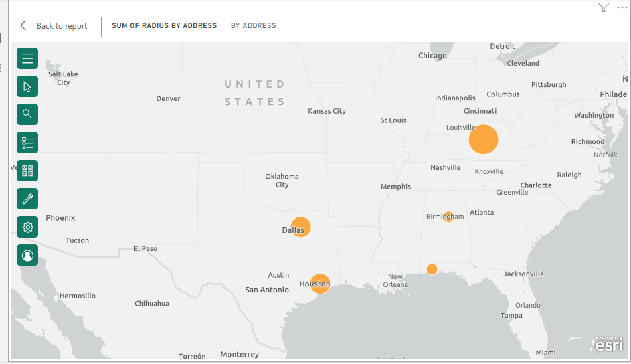Select the Sum of Radius by Address title
Viewport: 631px width, 364px height.
point(164,25)
